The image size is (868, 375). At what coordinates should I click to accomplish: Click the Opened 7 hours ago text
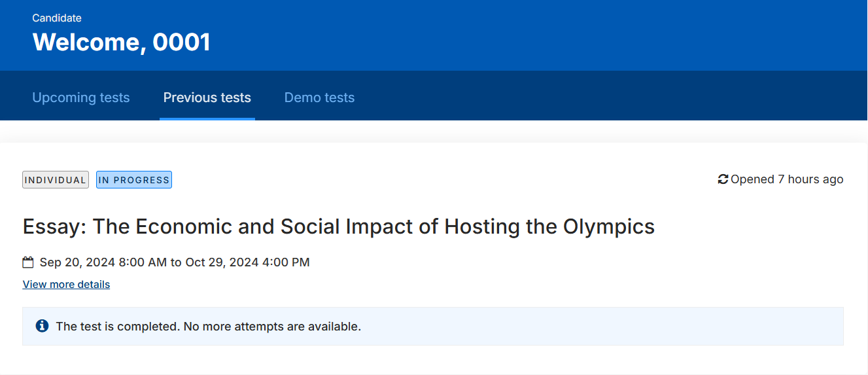(x=787, y=179)
